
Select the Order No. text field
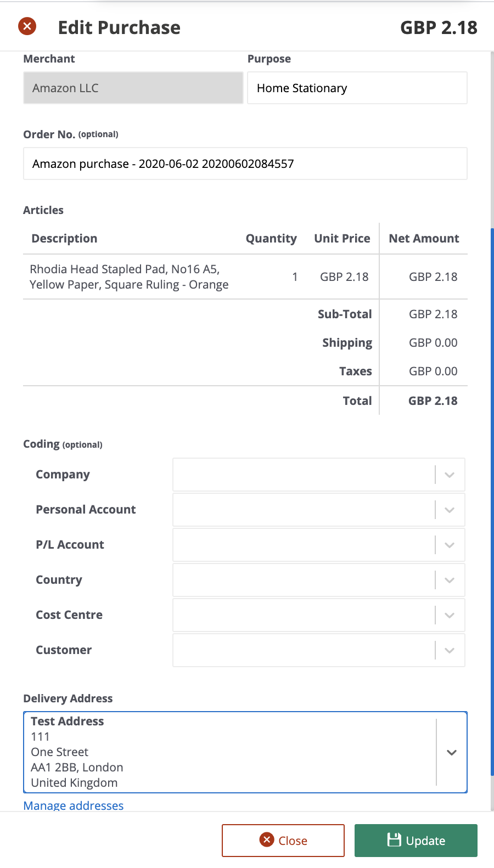pos(245,164)
